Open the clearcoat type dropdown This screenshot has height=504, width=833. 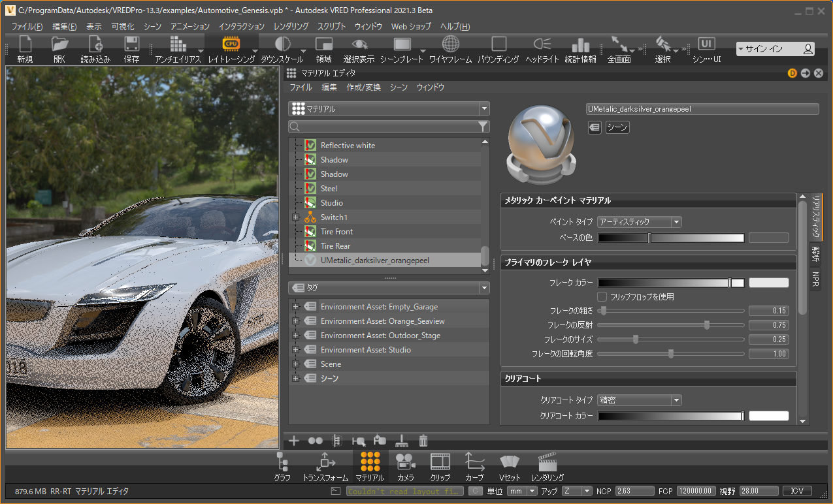(x=640, y=400)
